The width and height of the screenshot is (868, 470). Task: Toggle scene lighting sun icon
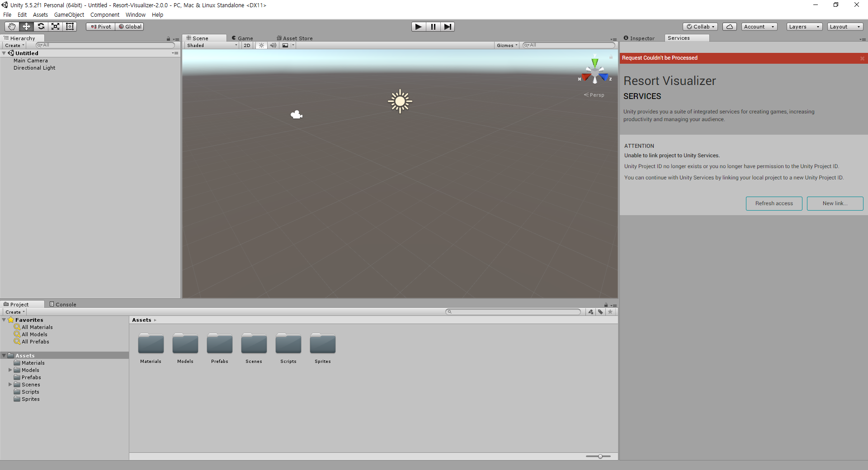[261, 45]
